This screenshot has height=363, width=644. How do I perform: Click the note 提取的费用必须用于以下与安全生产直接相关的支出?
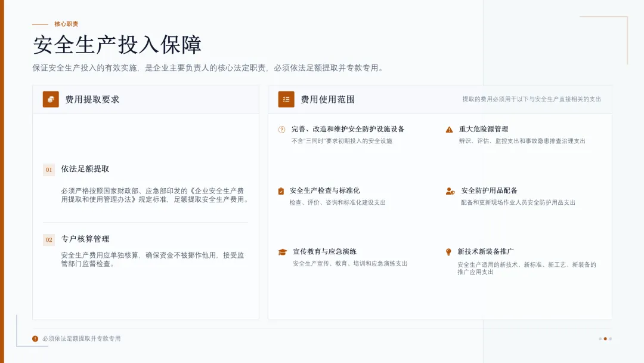pos(531,99)
